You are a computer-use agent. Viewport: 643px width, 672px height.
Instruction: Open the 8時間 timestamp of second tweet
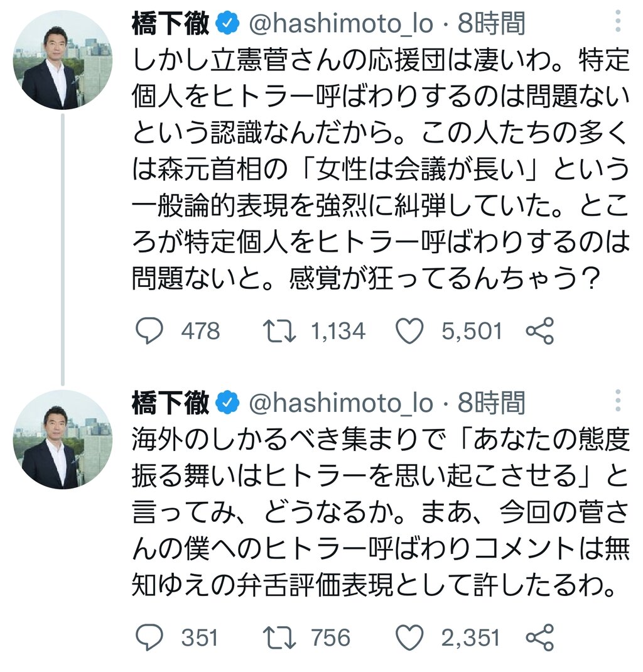coord(491,403)
